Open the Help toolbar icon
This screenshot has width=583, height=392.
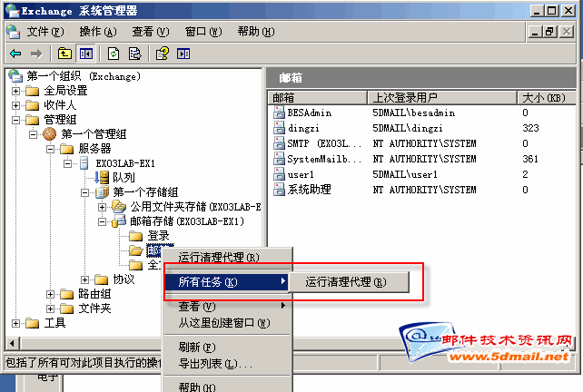coord(163,54)
